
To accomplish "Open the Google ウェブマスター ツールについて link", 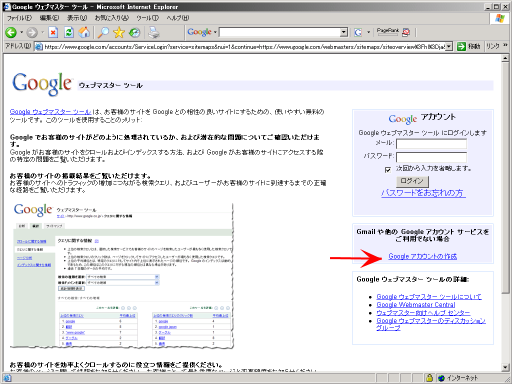I will click(x=429, y=296).
